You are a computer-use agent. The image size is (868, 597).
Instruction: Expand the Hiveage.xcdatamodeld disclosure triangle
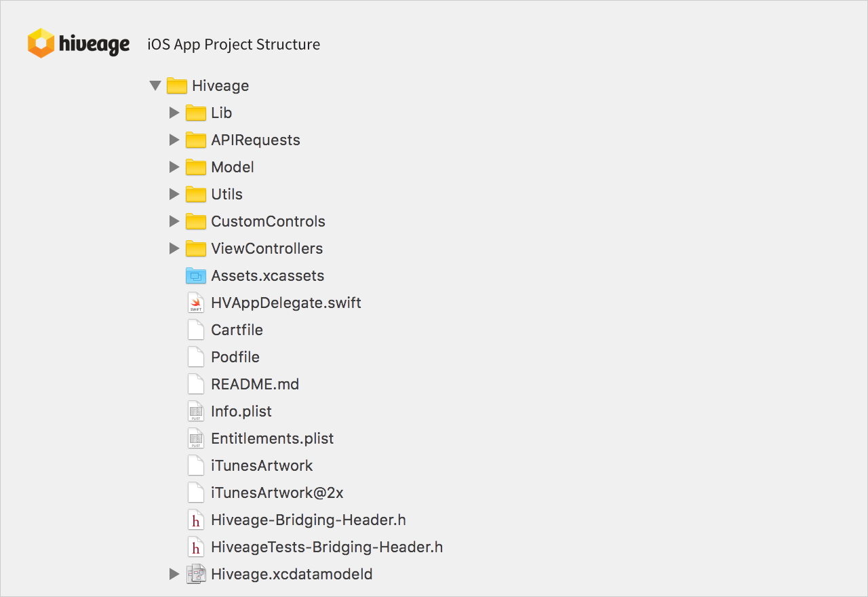tap(174, 574)
